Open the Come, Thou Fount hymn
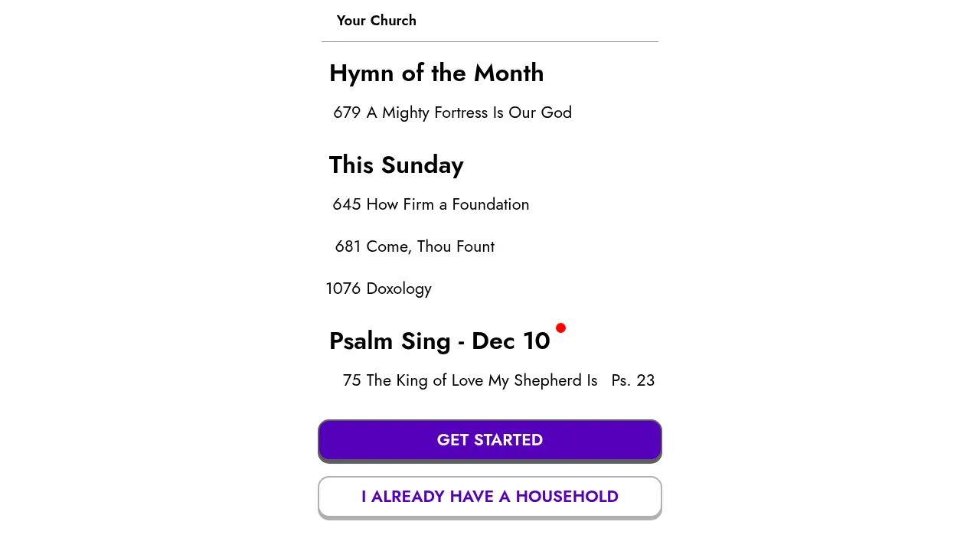 [430, 246]
